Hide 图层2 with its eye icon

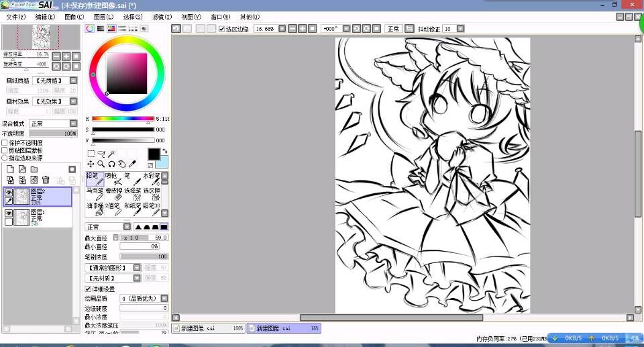click(x=9, y=193)
